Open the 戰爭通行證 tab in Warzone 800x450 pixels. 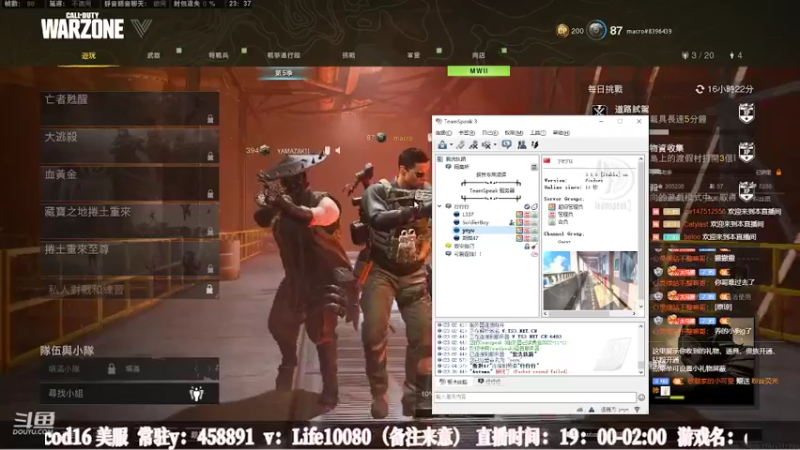click(284, 55)
